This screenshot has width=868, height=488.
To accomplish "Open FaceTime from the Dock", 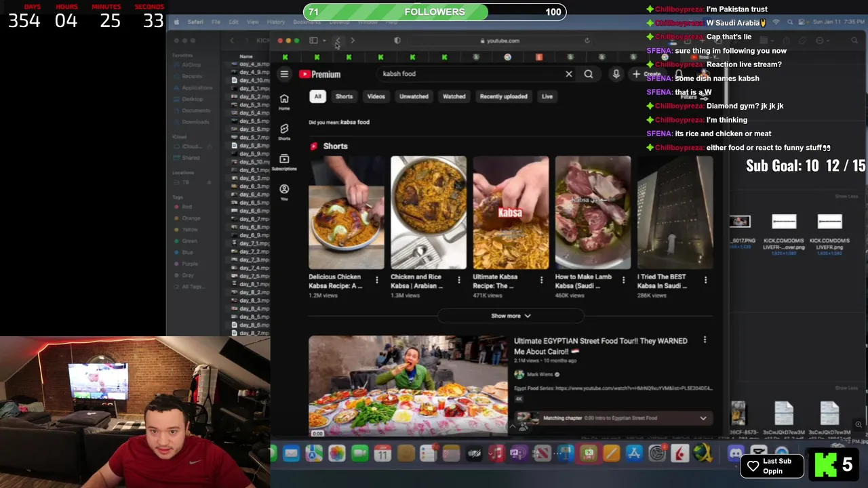I will [x=359, y=453].
